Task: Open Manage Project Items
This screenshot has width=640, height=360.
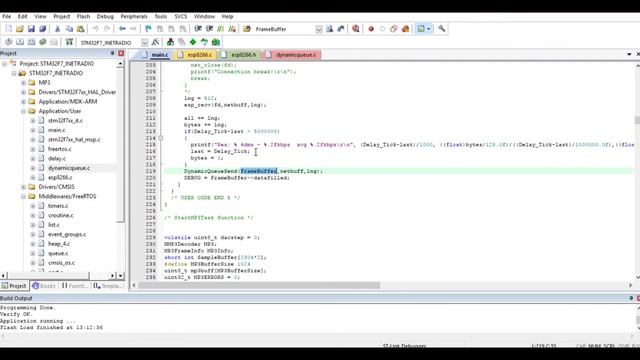Action: click(170, 42)
